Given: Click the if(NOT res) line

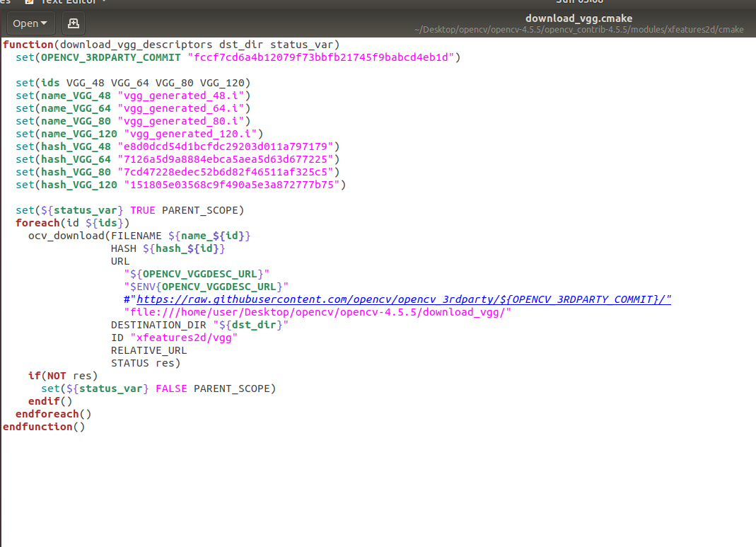Looking at the screenshot, I should click(63, 376).
